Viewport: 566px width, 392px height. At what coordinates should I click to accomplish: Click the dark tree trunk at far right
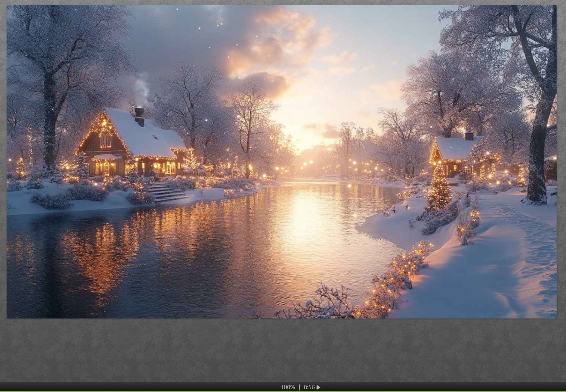pos(537,156)
